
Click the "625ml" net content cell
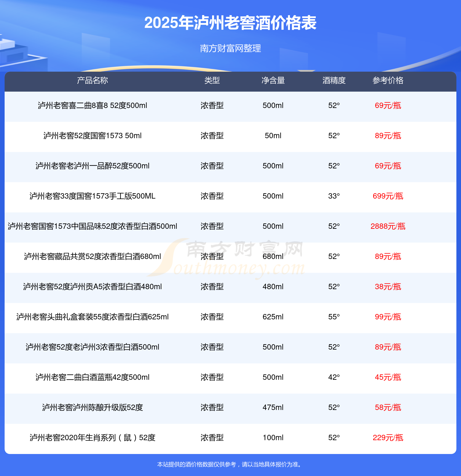(x=273, y=317)
